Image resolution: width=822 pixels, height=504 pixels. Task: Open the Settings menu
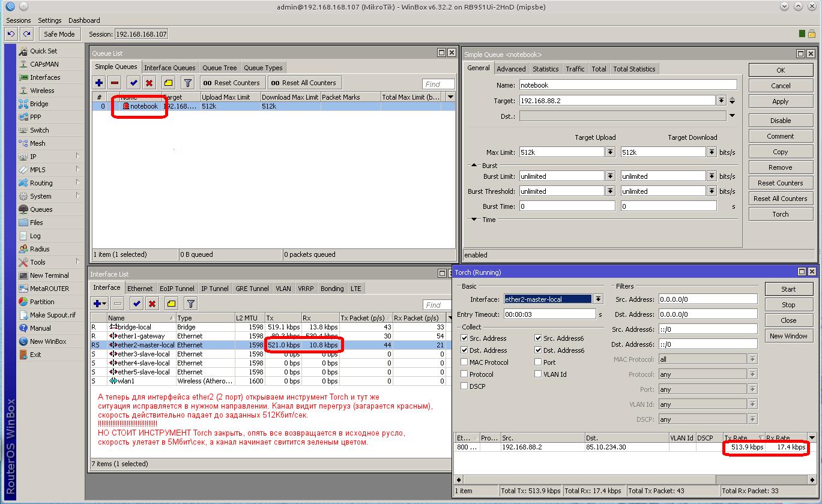point(50,20)
